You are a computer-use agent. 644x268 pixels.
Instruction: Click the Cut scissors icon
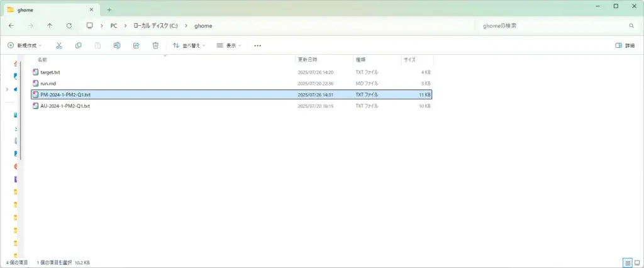(59, 46)
